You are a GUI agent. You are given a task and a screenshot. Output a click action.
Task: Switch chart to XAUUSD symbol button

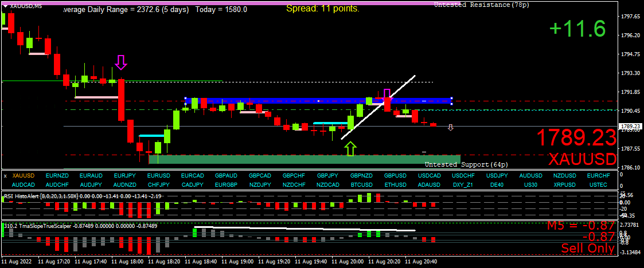pos(24,176)
